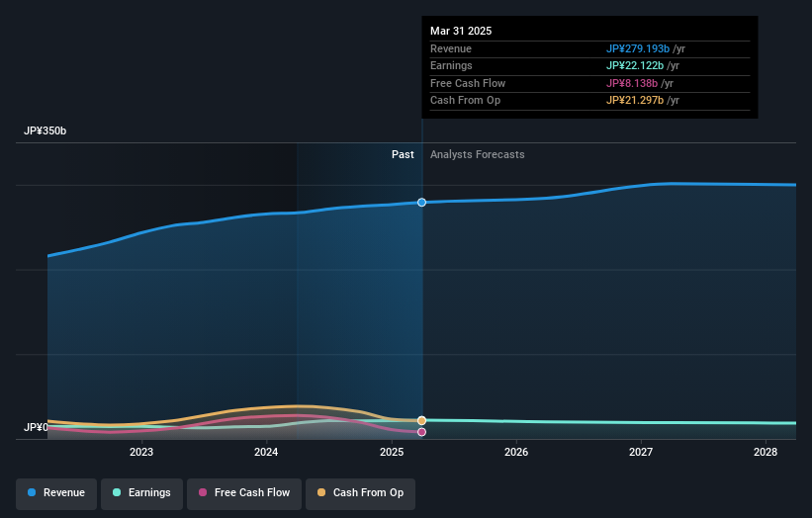Screen dimensions: 812x518
Task: Select the 2027 x-axis label
Action: click(641, 453)
